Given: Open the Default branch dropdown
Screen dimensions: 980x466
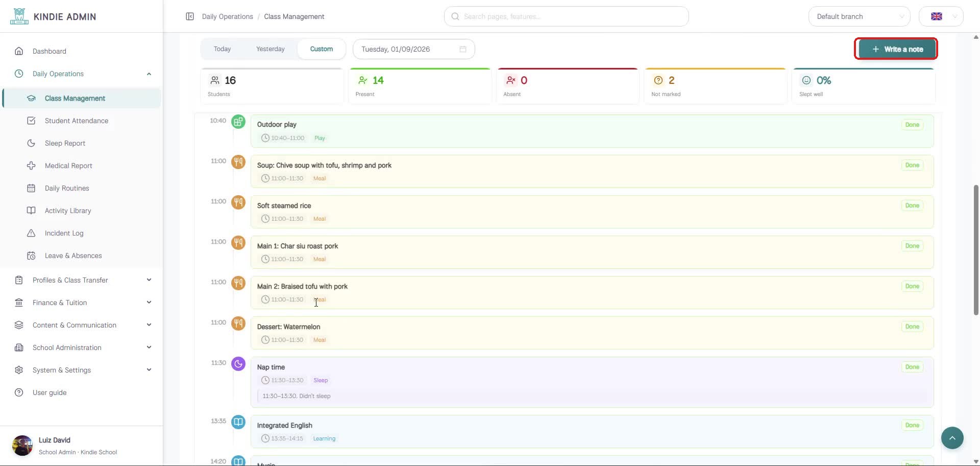Looking at the screenshot, I should 860,16.
